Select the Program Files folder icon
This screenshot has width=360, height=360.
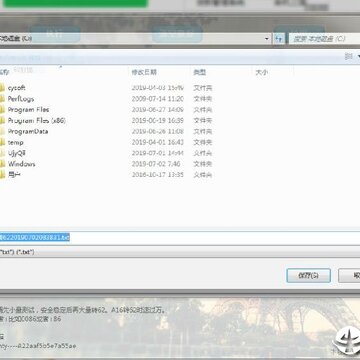(2, 110)
